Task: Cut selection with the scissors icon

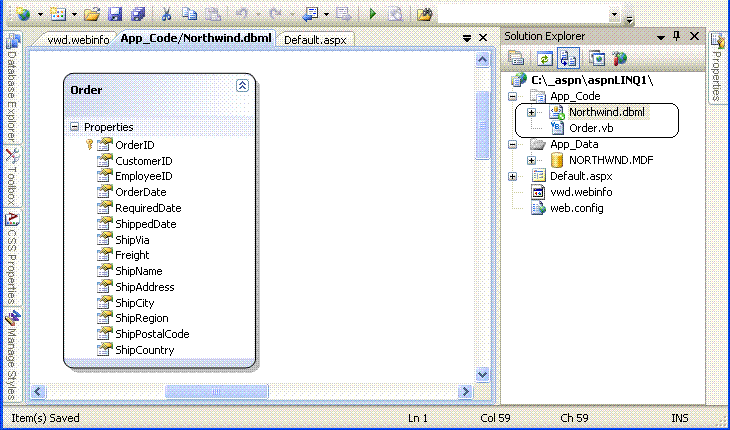Action: click(x=166, y=14)
